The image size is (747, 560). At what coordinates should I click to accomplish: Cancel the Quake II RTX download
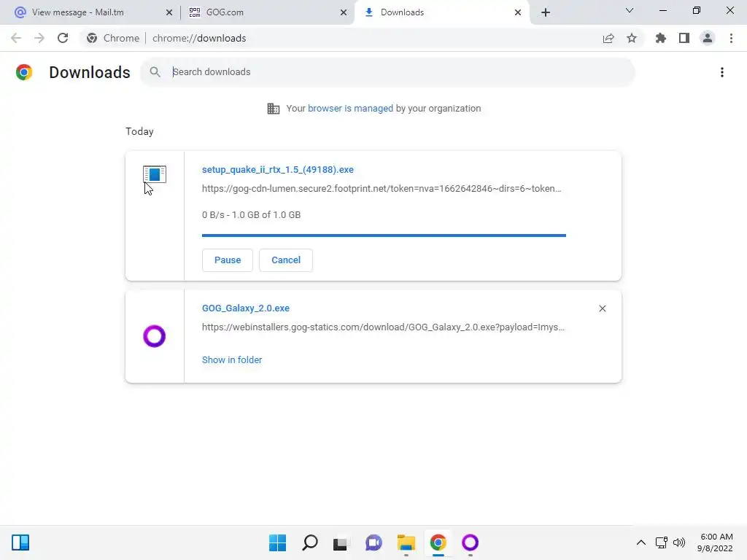coord(286,260)
